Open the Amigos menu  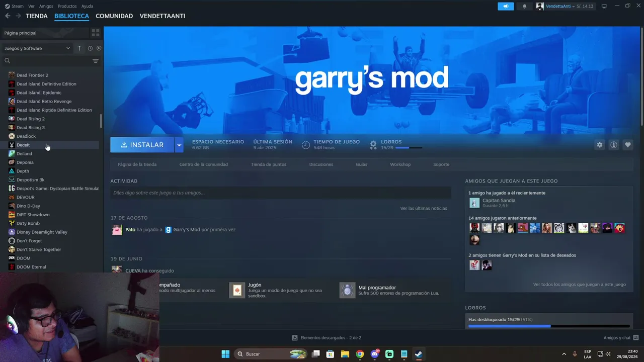(46, 7)
